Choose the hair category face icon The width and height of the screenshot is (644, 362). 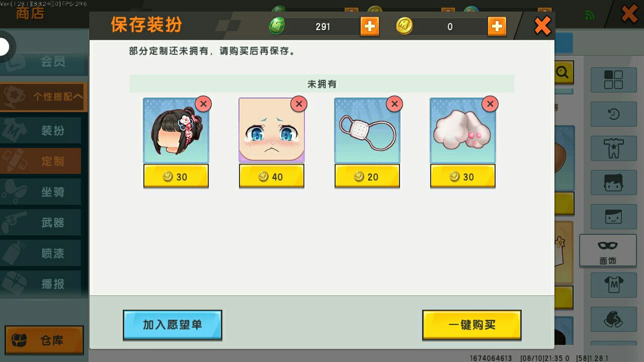613,183
